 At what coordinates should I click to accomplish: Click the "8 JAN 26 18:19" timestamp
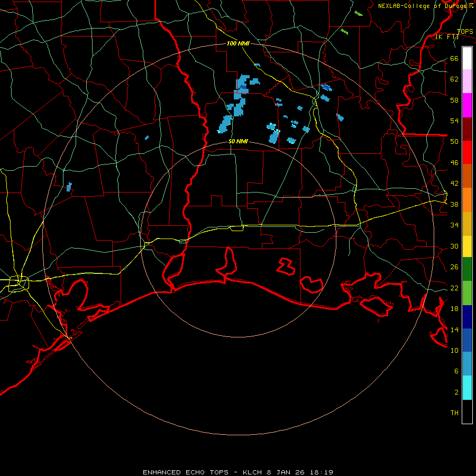coord(300,472)
